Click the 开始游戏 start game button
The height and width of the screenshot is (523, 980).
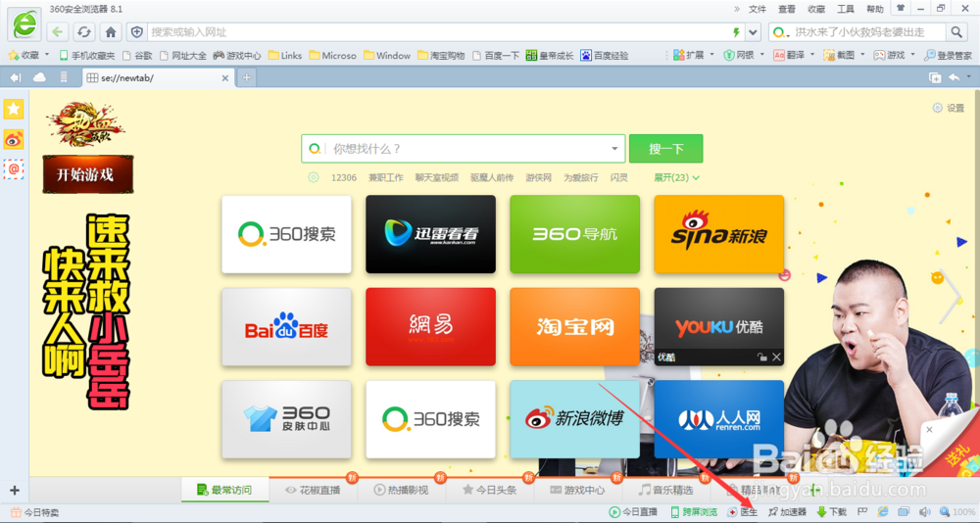pyautogui.click(x=88, y=174)
